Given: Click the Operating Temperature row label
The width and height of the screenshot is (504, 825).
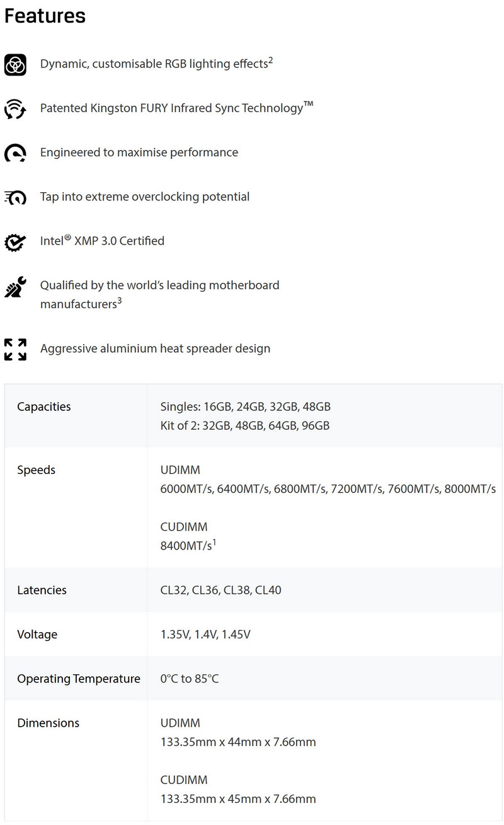Looking at the screenshot, I should coord(79,679).
